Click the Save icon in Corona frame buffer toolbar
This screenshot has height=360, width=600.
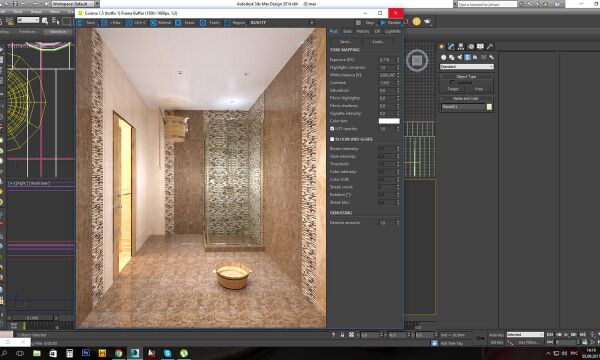[x=80, y=23]
